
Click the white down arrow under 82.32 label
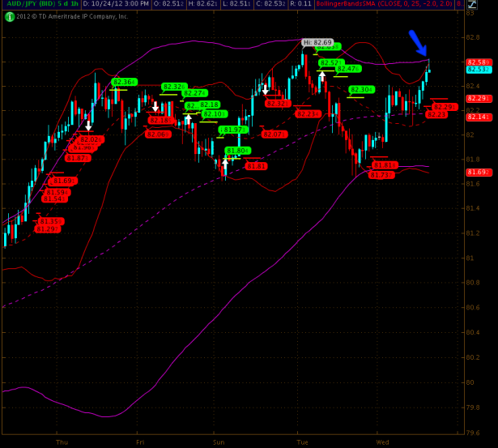tap(155, 106)
